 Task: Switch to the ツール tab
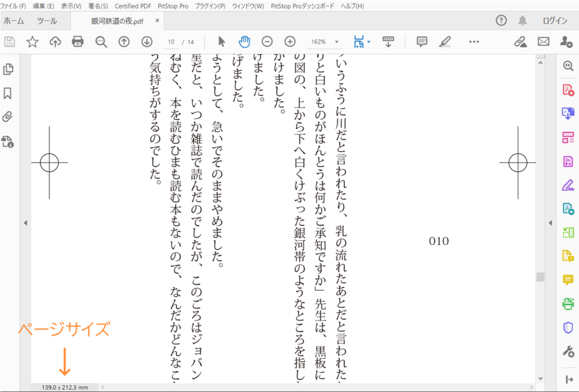[47, 21]
